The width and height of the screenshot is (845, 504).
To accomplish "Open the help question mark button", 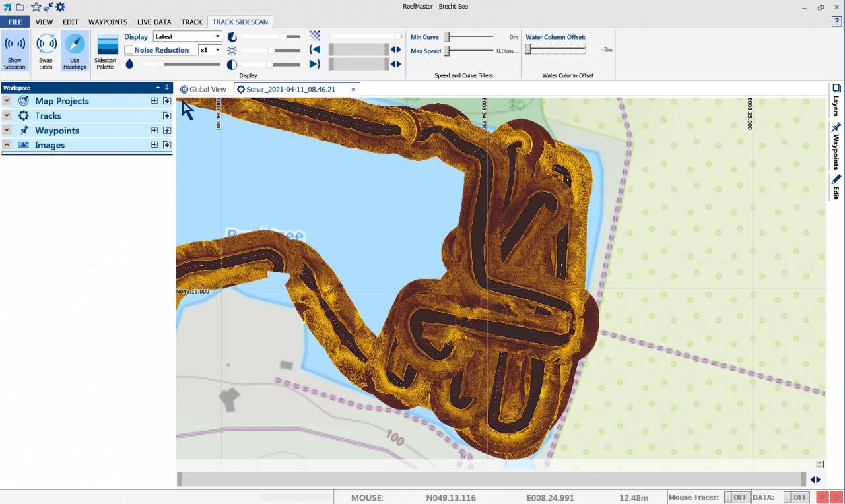I will coord(836,22).
